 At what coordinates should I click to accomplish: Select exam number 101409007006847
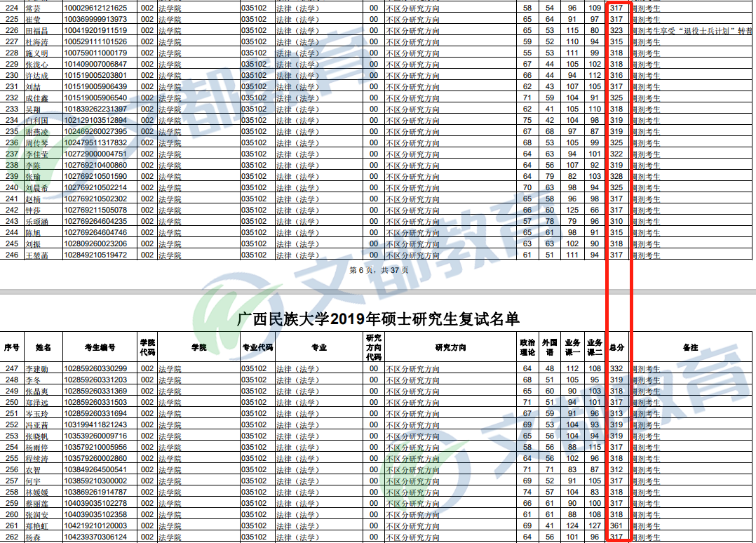click(95, 64)
